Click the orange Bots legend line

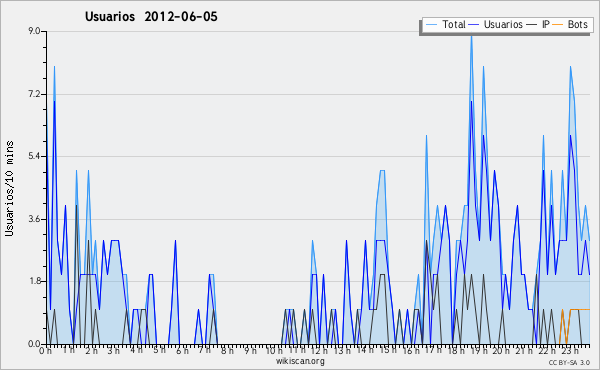(558, 25)
